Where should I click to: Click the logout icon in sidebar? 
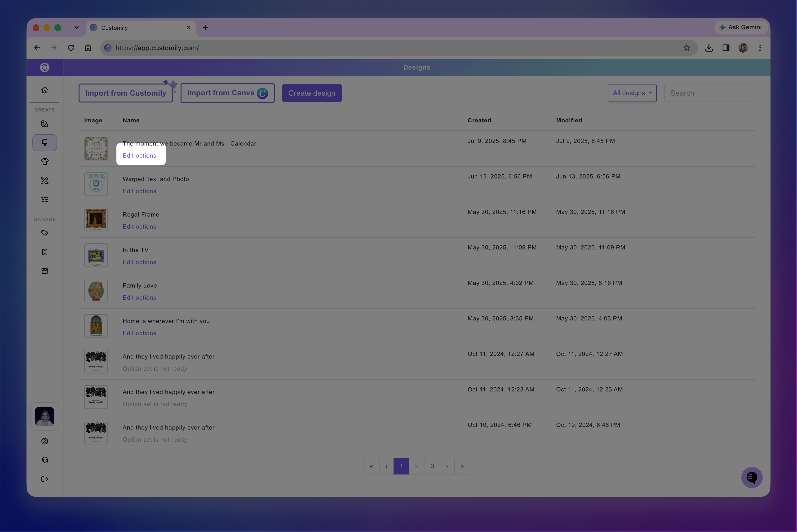pos(44,479)
